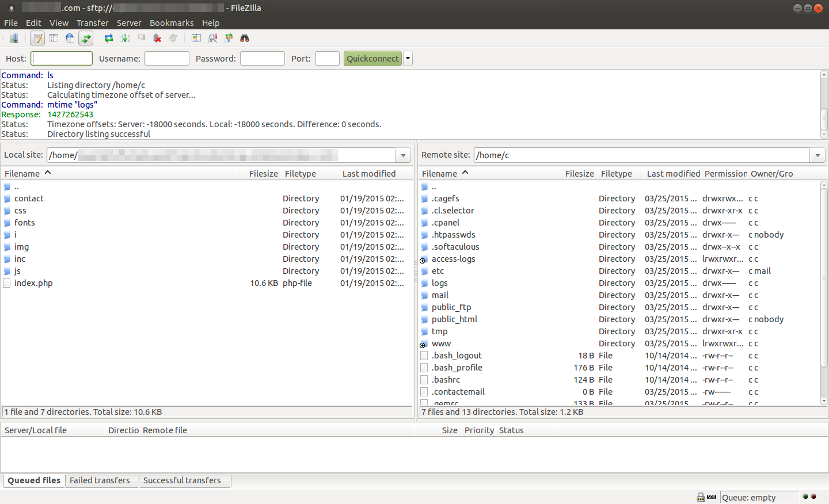This screenshot has height=504, width=829.
Task: Select the remote logs folder
Action: (x=439, y=283)
